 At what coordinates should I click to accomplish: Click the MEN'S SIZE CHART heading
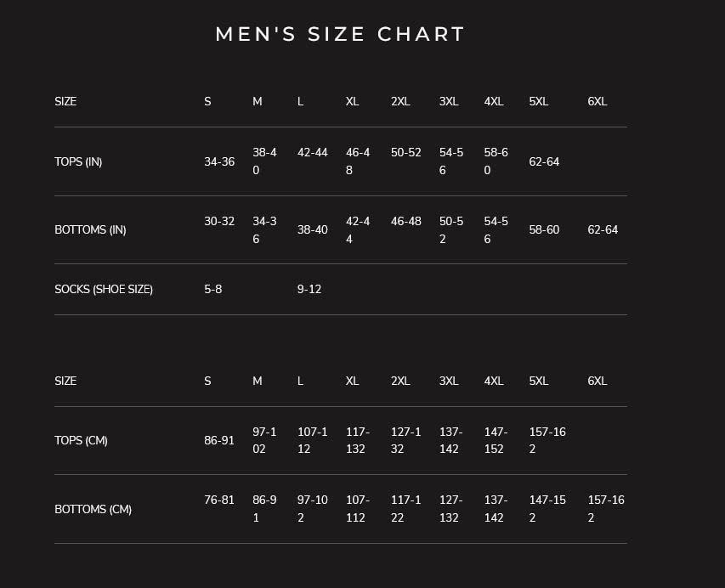[340, 34]
